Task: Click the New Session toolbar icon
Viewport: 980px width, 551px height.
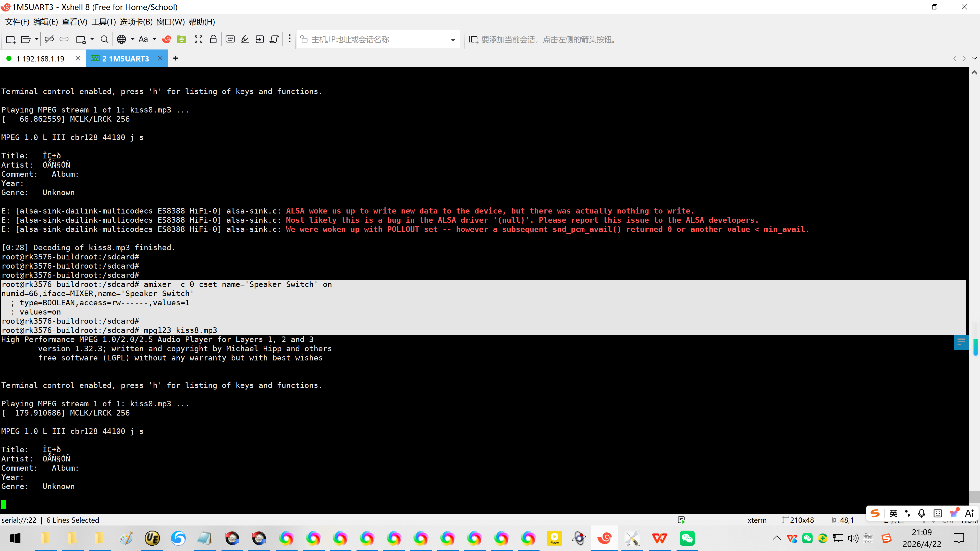Action: coord(10,39)
